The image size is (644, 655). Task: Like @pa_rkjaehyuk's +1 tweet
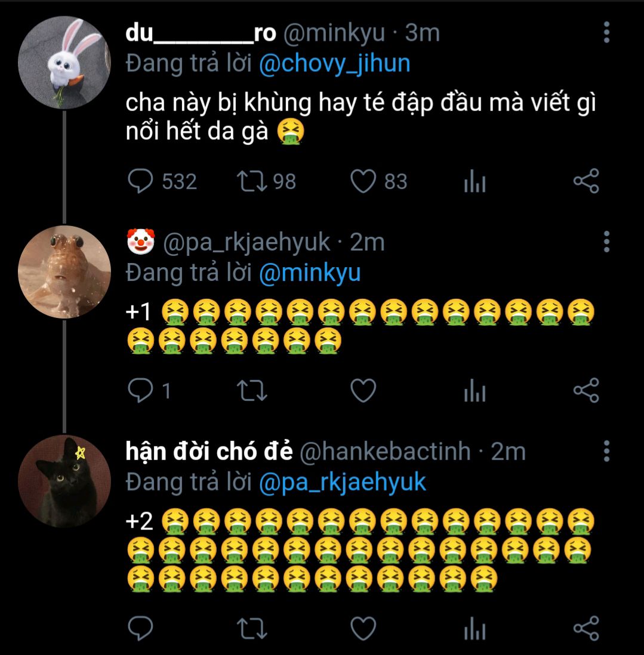(x=363, y=391)
